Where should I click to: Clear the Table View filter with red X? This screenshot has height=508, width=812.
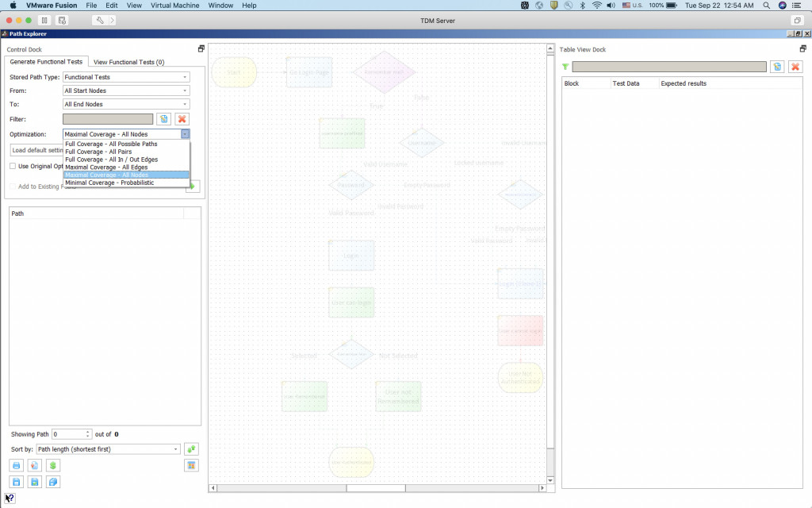795,67
